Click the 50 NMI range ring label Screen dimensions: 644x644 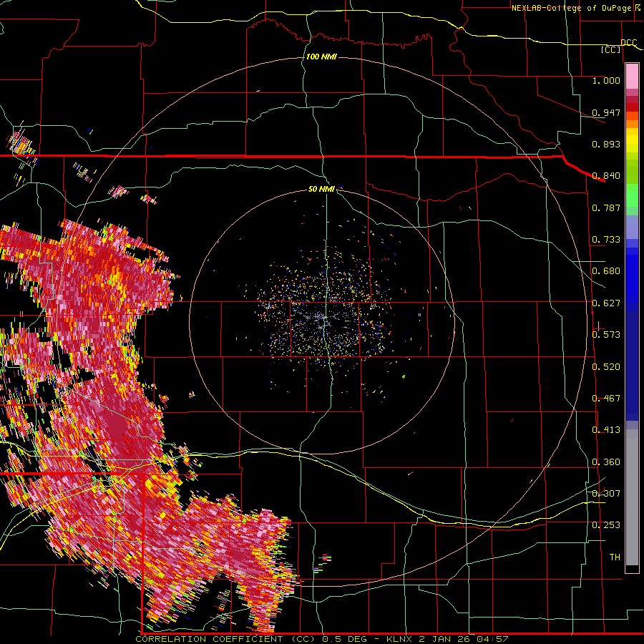coord(321,189)
